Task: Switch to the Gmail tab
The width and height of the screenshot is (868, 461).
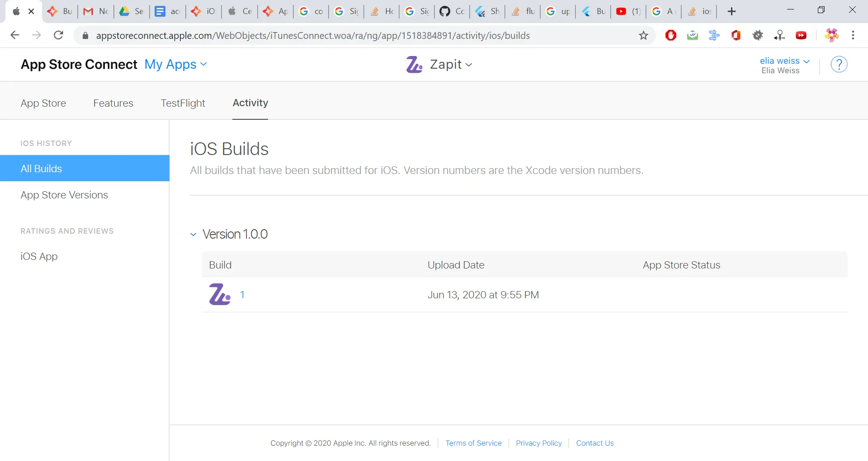Action: 96,11
